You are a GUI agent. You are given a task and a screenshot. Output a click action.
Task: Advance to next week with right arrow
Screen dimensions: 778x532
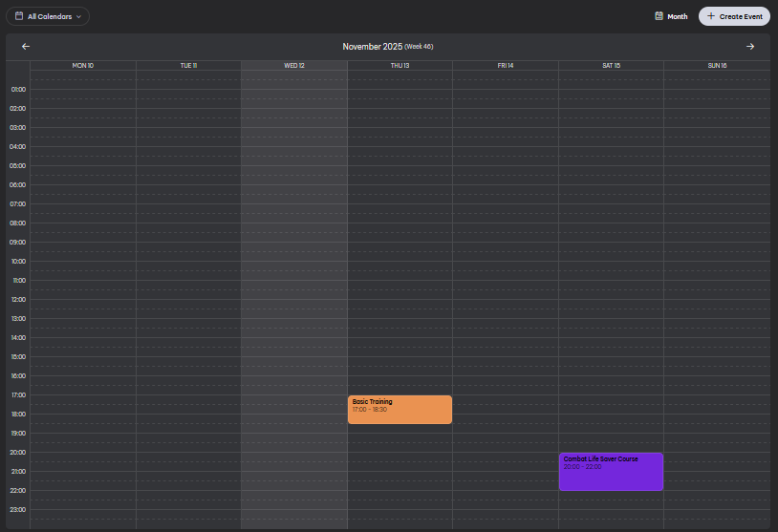(x=750, y=47)
